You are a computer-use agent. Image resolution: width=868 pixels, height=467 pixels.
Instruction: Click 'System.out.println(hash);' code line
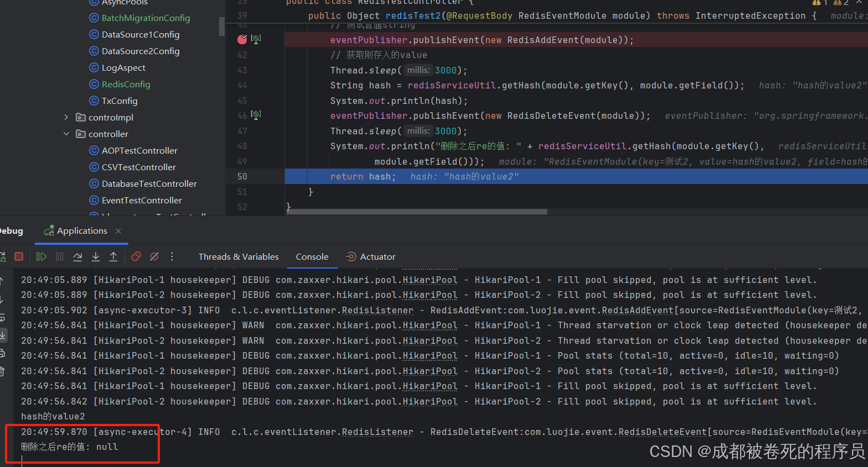pos(399,101)
